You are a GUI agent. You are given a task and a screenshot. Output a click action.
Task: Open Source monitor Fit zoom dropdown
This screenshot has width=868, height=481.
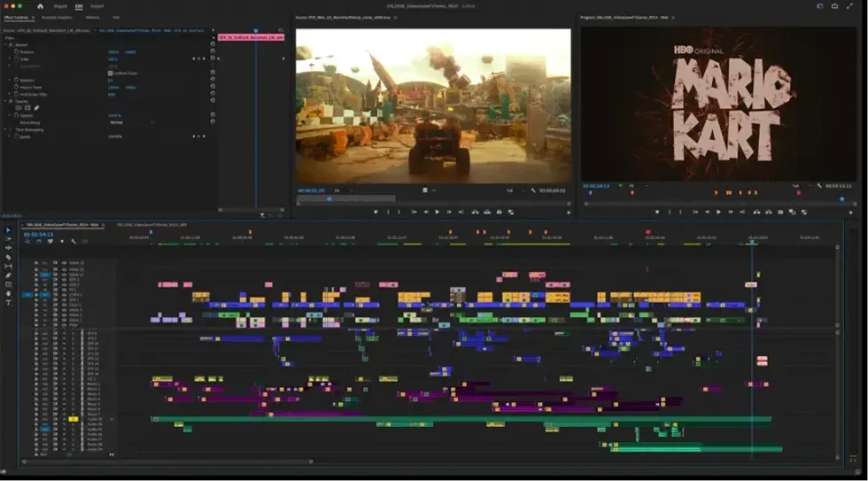click(x=344, y=190)
